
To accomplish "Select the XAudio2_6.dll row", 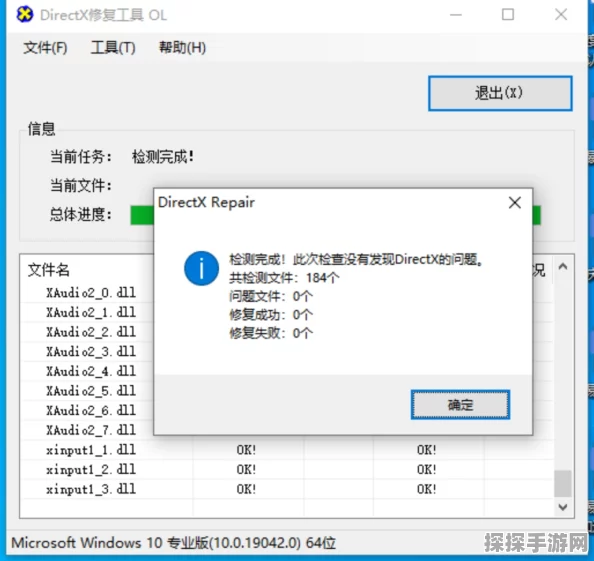I will pos(91,411).
